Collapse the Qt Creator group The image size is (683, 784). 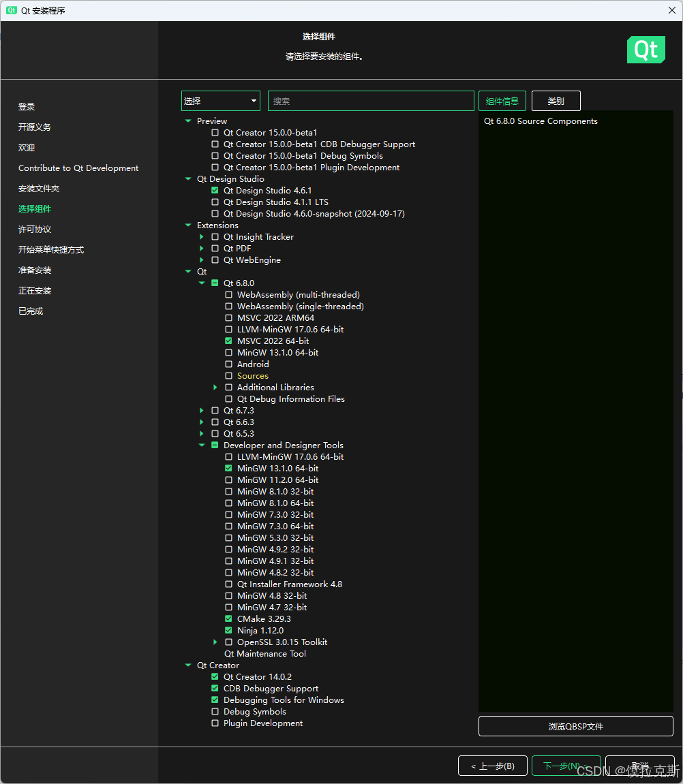pos(188,665)
